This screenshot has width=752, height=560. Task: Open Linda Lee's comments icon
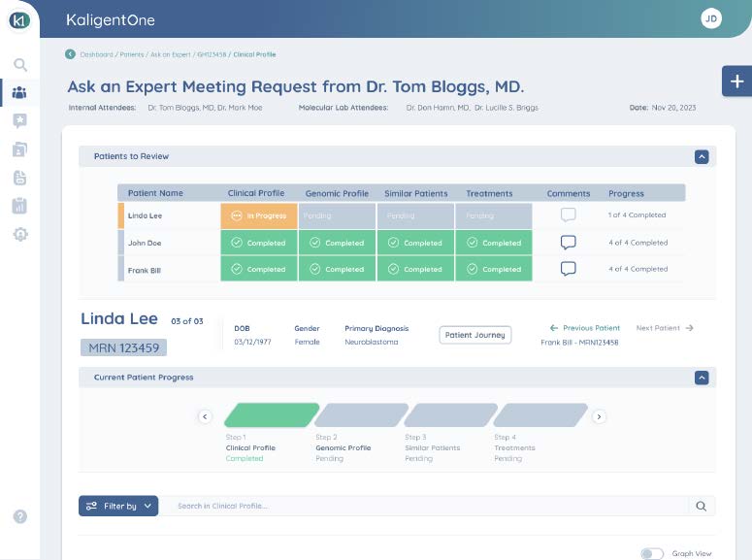[x=569, y=215]
